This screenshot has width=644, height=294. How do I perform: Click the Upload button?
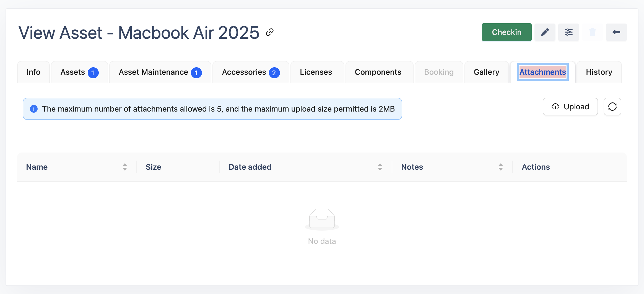tap(570, 107)
